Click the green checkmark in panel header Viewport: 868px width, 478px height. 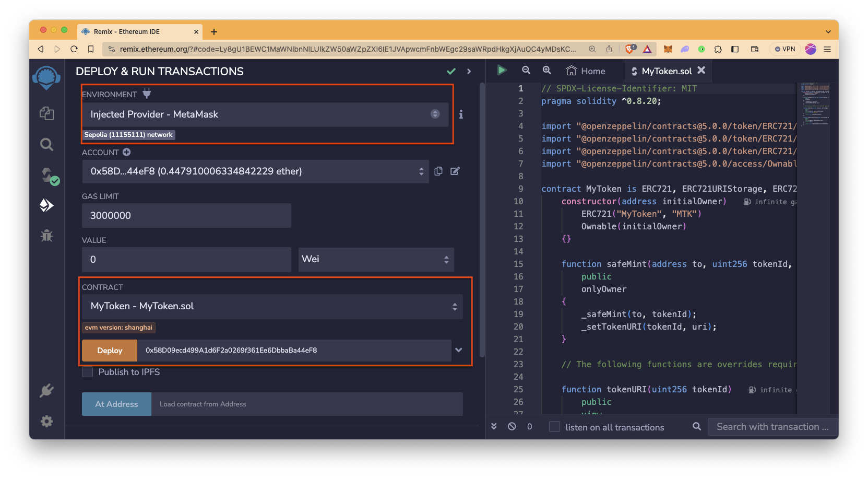tap(451, 71)
